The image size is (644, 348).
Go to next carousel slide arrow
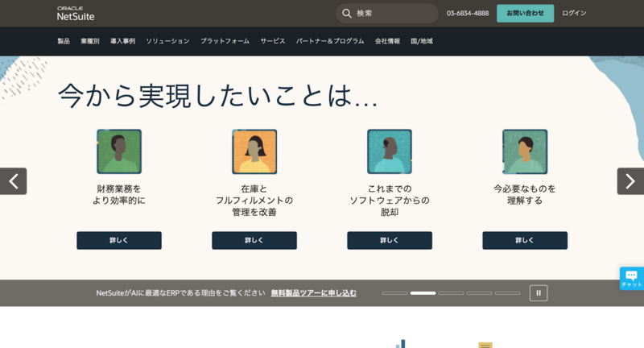point(630,181)
